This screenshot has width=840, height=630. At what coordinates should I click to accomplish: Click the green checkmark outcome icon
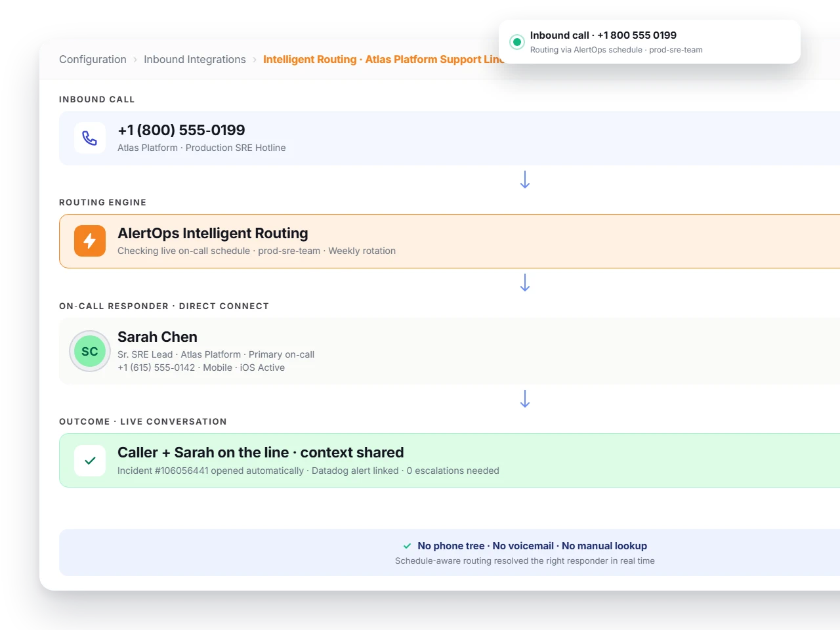[90, 461]
